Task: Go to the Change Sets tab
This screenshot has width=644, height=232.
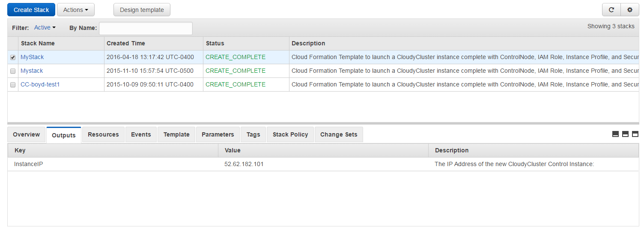Action: [x=338, y=134]
